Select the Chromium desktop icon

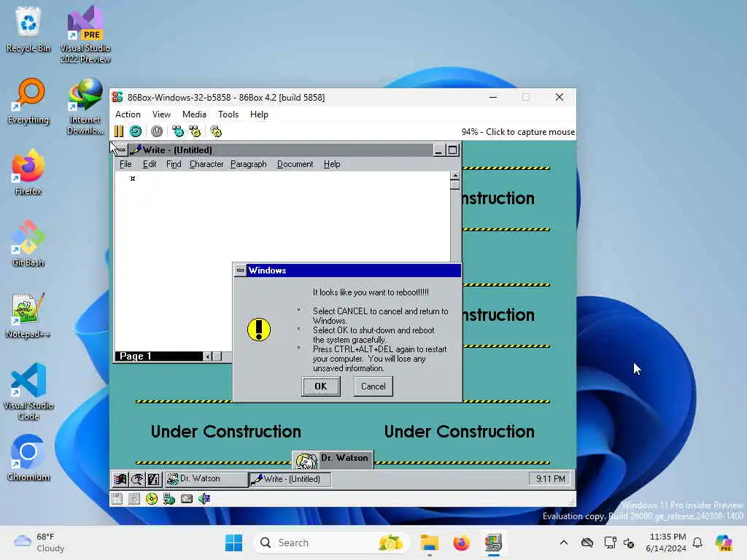(28, 458)
